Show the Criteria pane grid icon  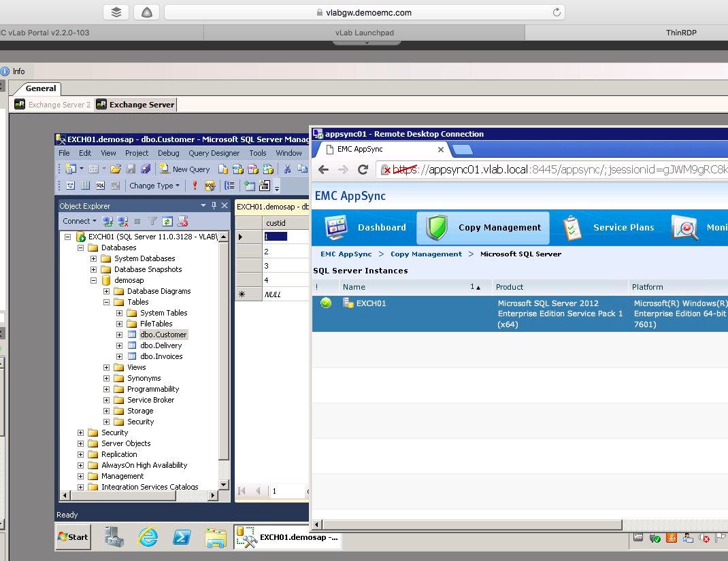(x=86, y=186)
